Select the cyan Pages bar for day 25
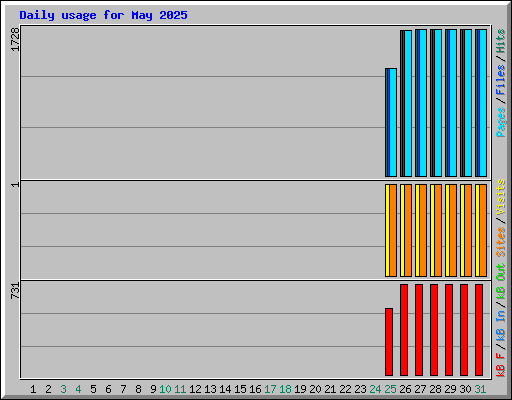 coord(393,122)
